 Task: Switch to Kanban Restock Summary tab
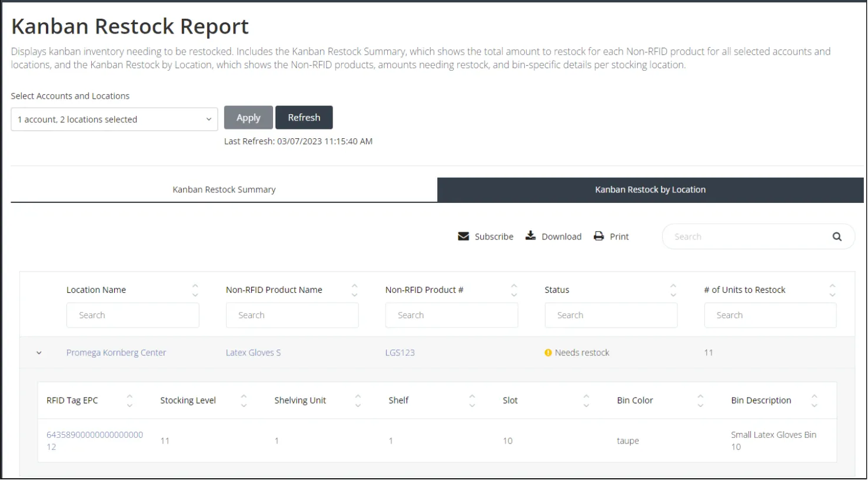click(x=224, y=189)
